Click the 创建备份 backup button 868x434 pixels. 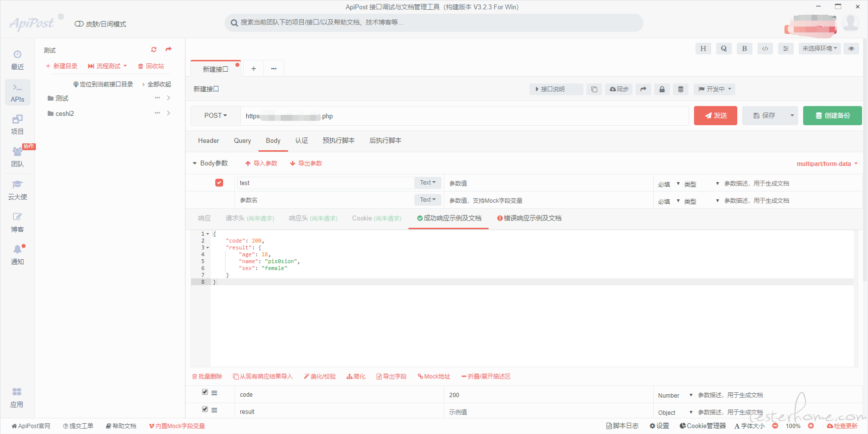coord(833,116)
